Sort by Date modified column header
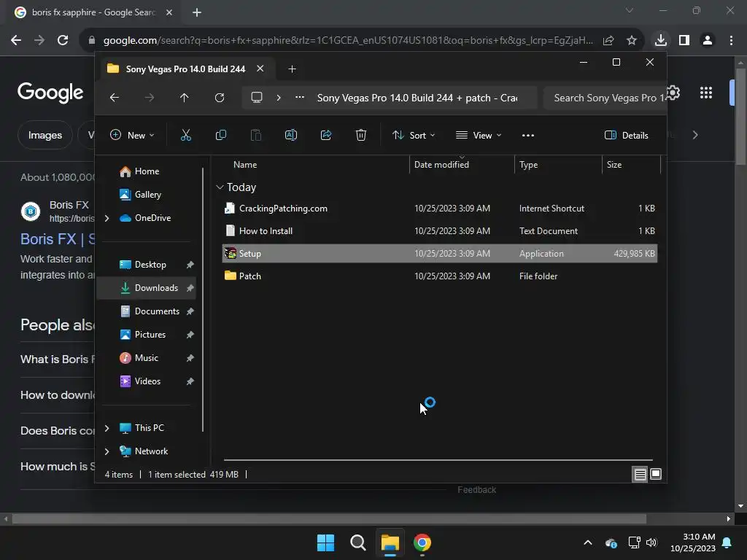The width and height of the screenshot is (747, 560). 441,165
